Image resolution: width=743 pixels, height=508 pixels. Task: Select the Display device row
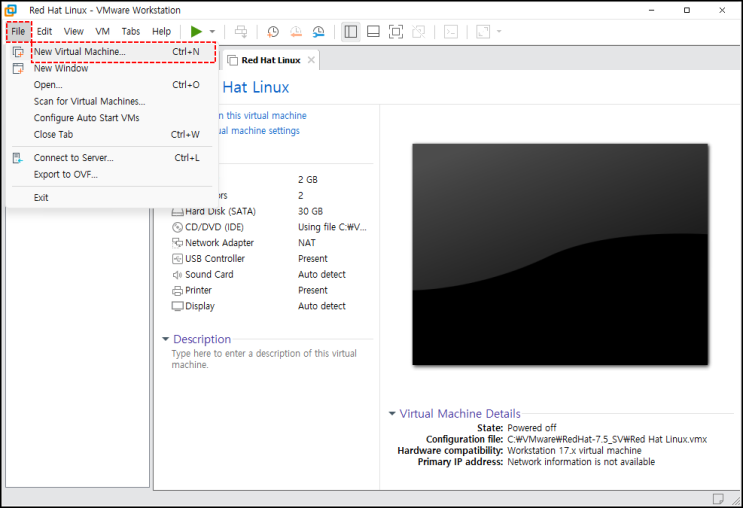tap(271, 306)
